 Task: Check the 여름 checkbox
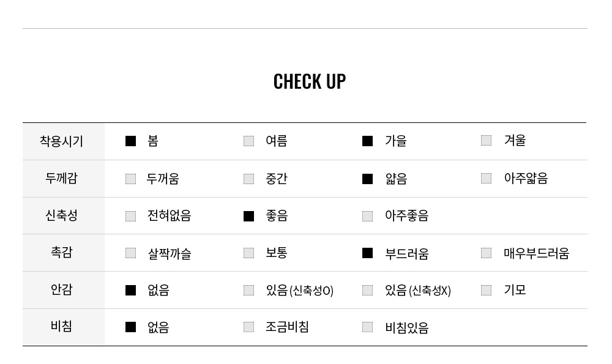[x=248, y=141]
